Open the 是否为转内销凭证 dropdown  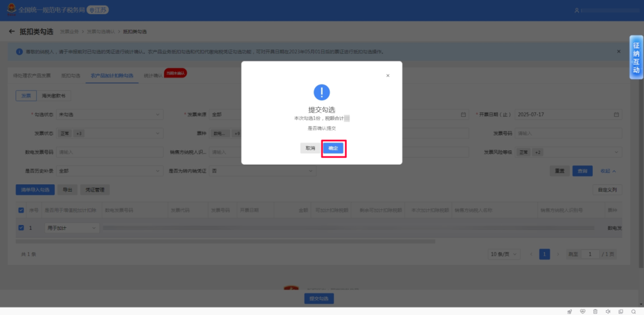[x=262, y=171]
